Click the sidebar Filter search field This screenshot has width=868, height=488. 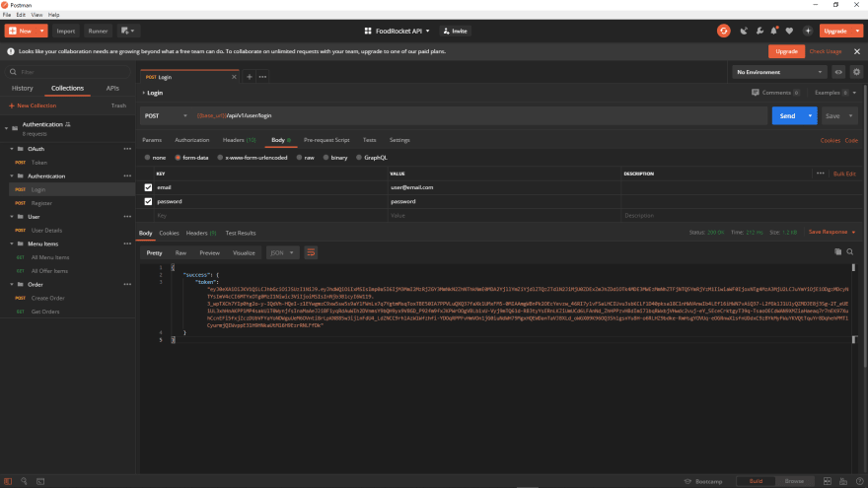click(68, 72)
